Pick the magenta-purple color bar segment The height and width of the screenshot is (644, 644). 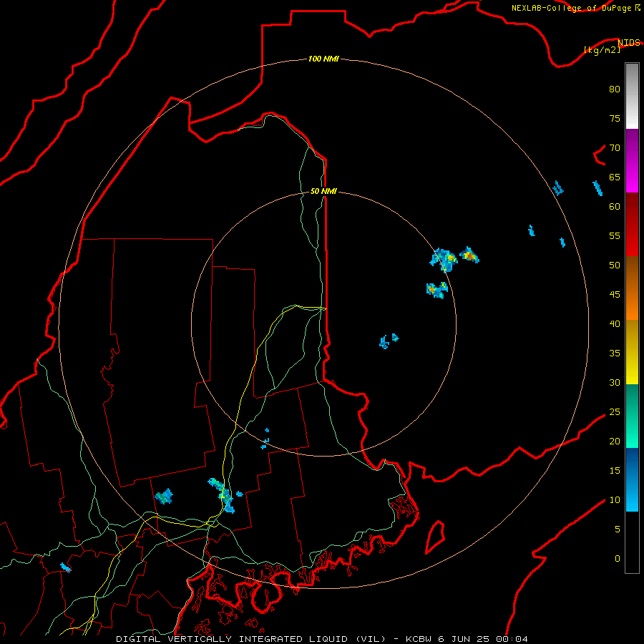[x=632, y=160]
